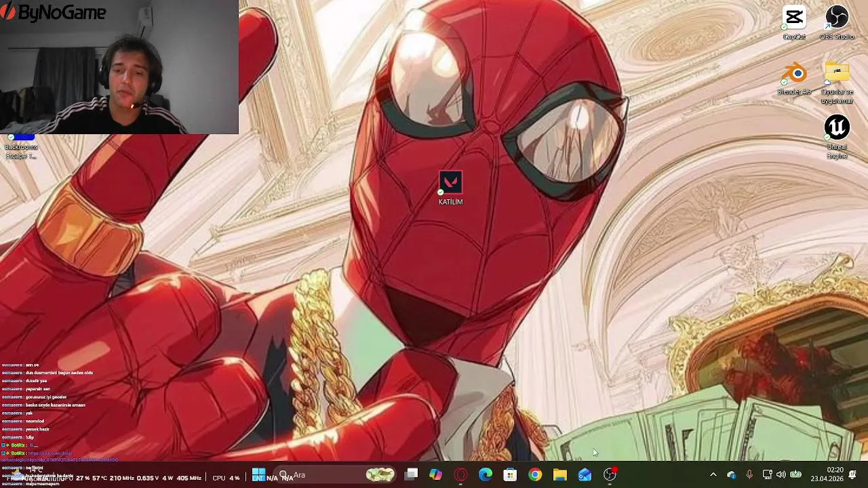The width and height of the screenshot is (868, 488).
Task: Switch to OBS Studio in the taskbar
Action: coord(610,475)
